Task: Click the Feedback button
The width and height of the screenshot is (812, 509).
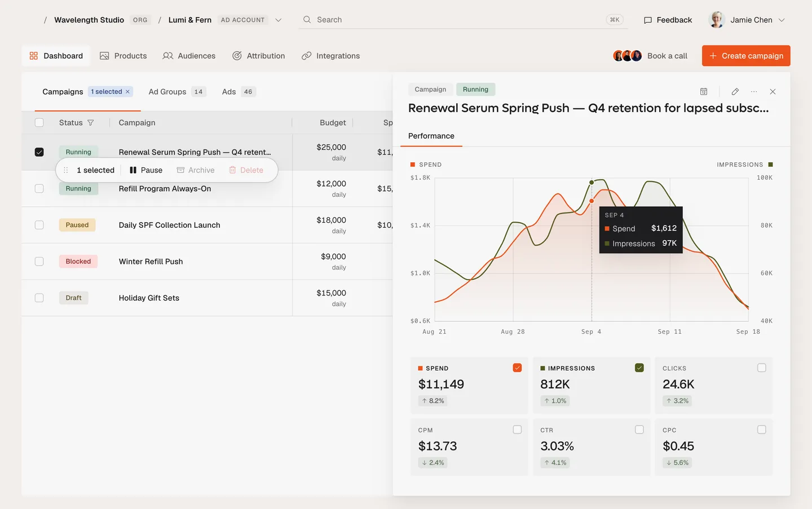Action: (x=668, y=20)
